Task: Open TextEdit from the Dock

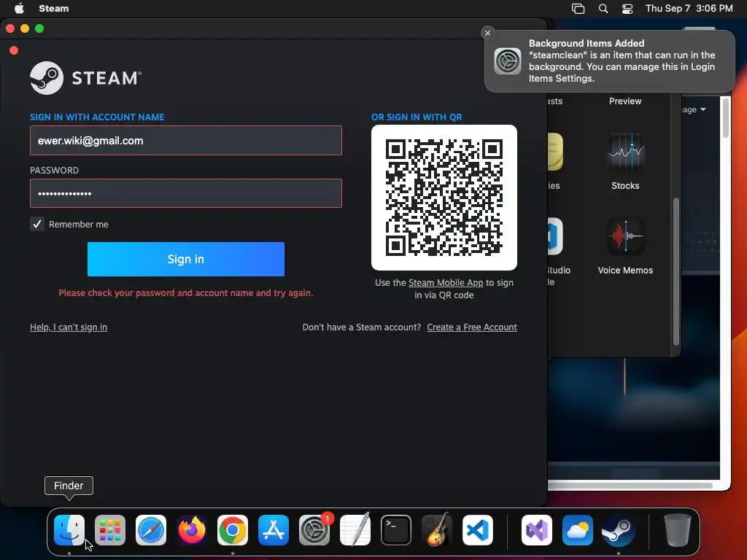Action: tap(355, 530)
